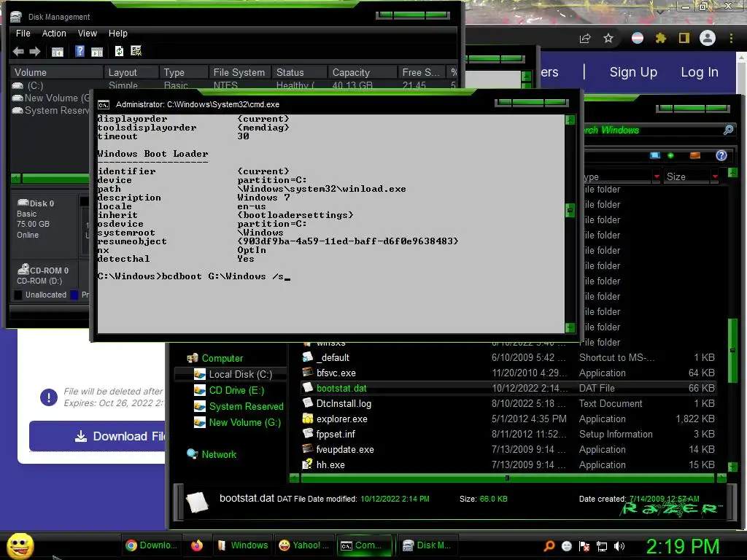The height and width of the screenshot is (560, 747).
Task: Select Computer in Explorer navigation pane
Action: (222, 359)
